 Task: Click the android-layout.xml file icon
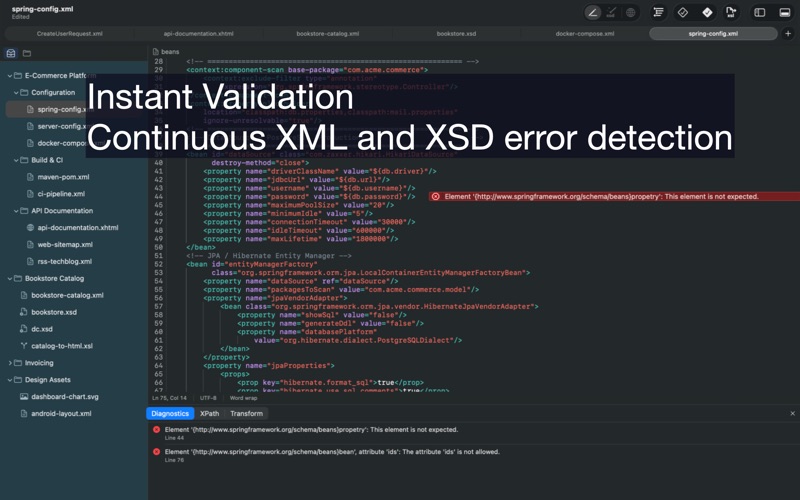(23, 413)
